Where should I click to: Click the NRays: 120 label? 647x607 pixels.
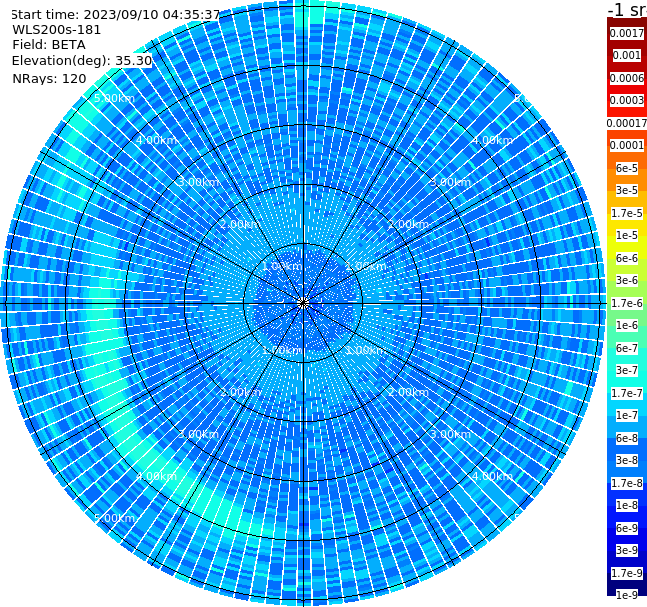pyautogui.click(x=49, y=78)
